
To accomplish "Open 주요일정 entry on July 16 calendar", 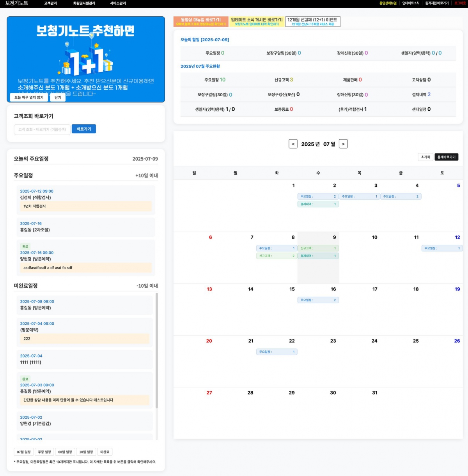I will coord(318,300).
